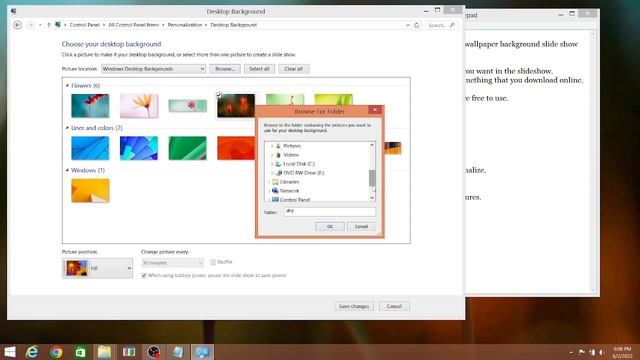640x360 pixels.
Task: Expand the Local Disk (C:) node
Action: point(272,164)
